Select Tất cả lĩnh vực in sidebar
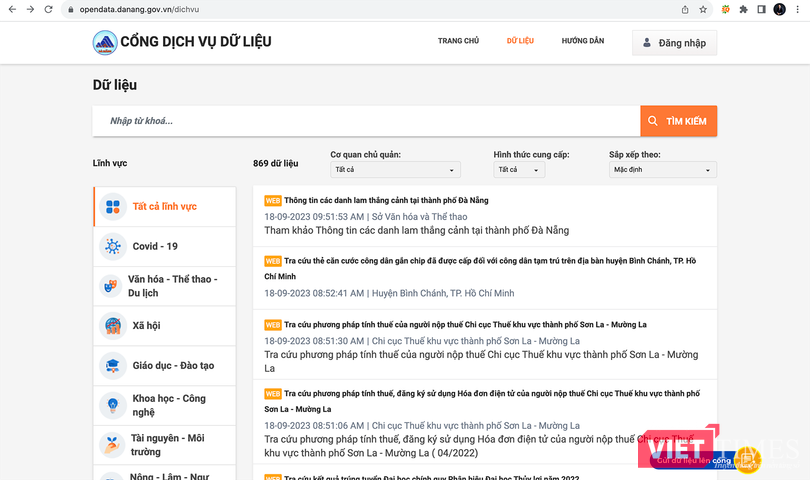This screenshot has height=480, width=810. point(164,207)
